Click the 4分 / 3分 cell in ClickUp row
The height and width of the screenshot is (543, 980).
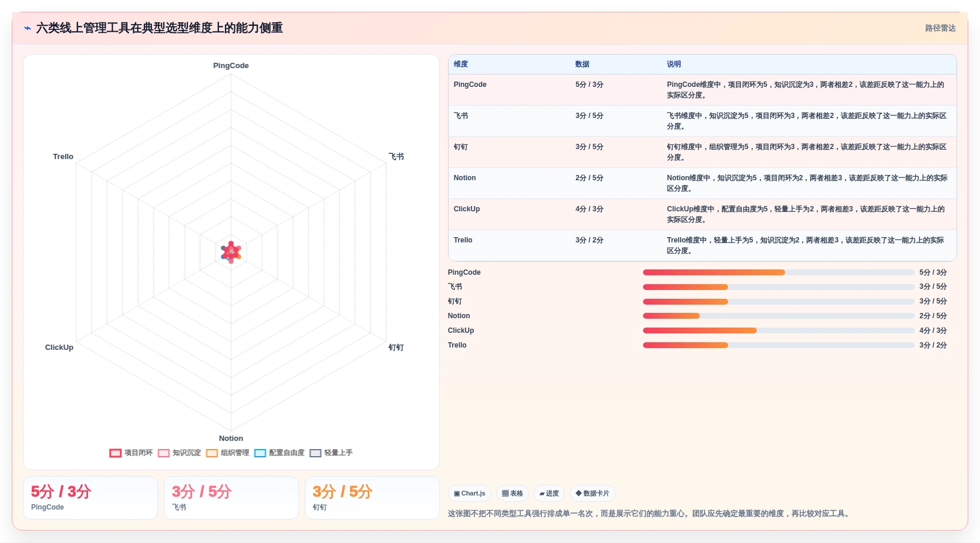[x=590, y=209]
